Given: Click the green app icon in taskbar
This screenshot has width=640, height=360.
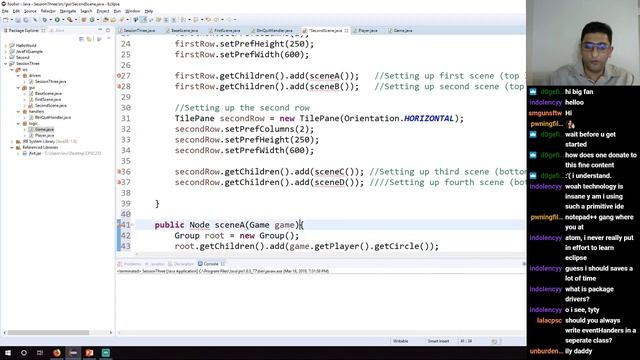Looking at the screenshot, I should click(x=106, y=353).
